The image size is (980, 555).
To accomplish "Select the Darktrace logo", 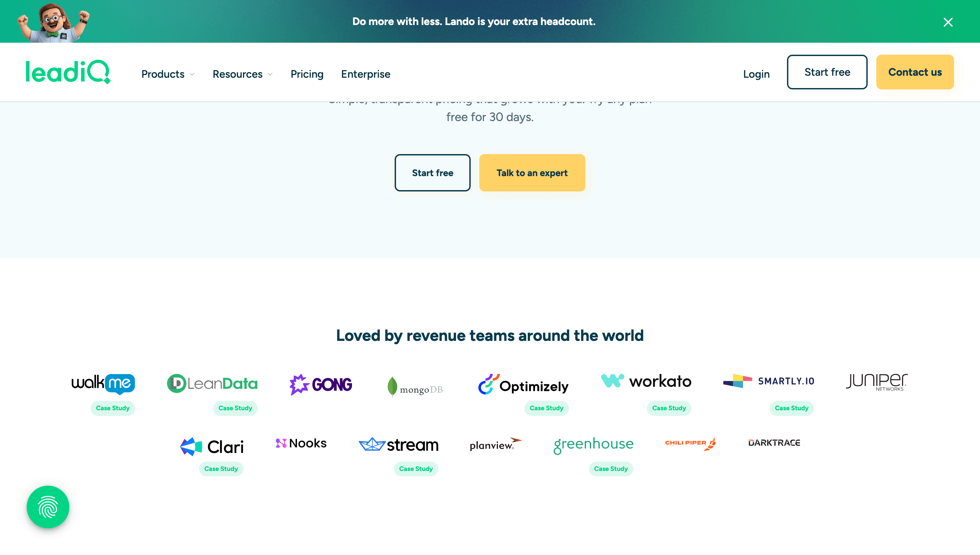I will click(774, 443).
